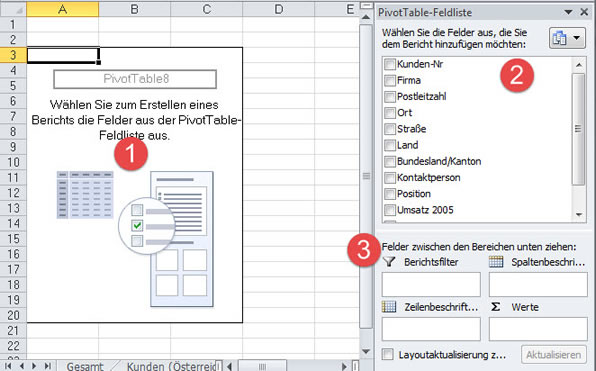This screenshot has height=371, width=596.
Task: Enable the Layoutaktualisierung checkbox
Action: pos(388,354)
